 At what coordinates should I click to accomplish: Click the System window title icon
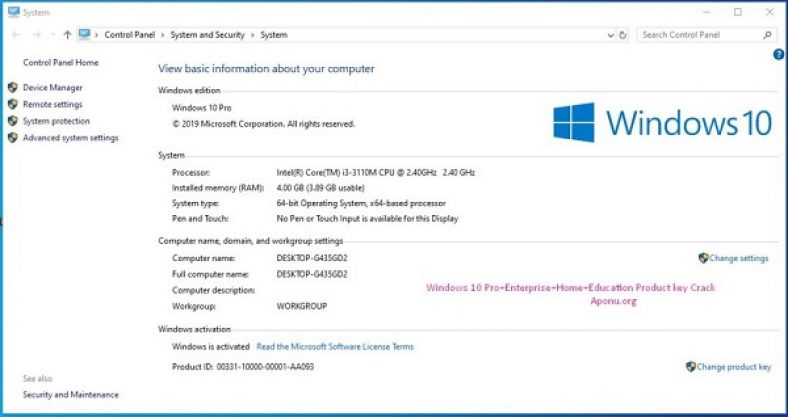[14, 12]
